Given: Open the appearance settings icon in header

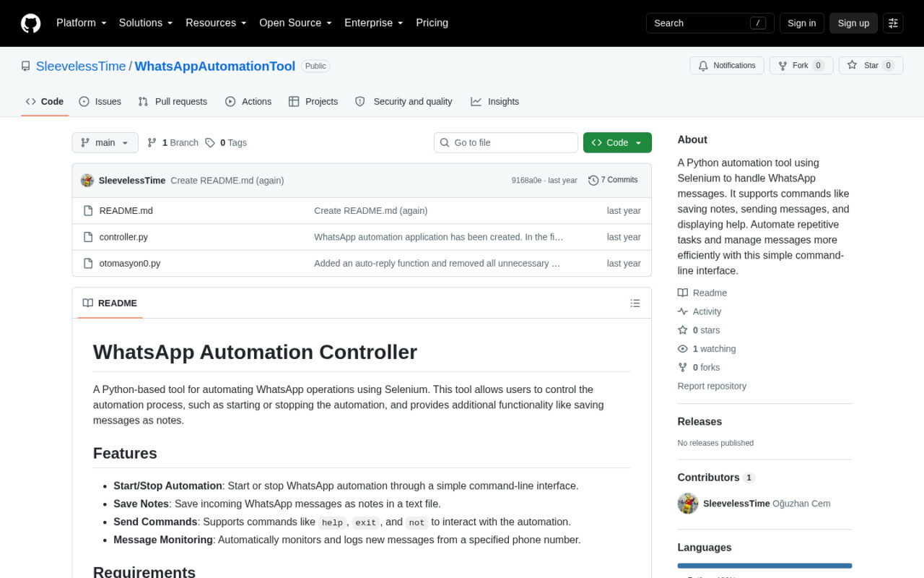Looking at the screenshot, I should click(x=893, y=23).
